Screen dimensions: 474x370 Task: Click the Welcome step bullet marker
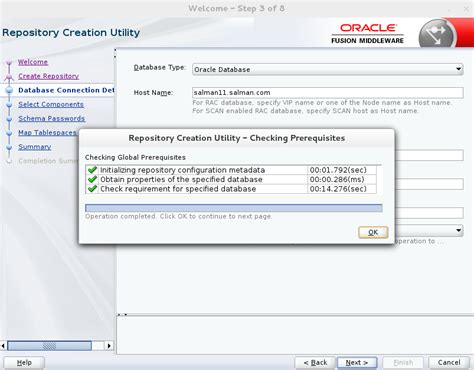click(x=9, y=62)
